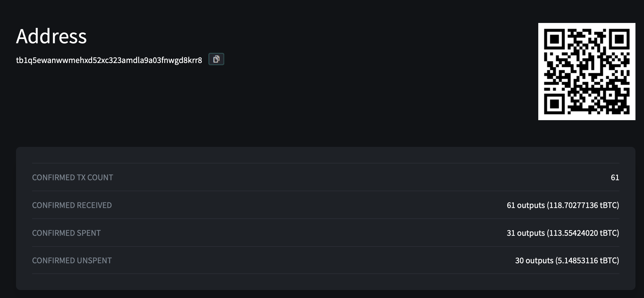The height and width of the screenshot is (298, 644).
Task: Click the CONFIRMED SPENT label
Action: [66, 233]
